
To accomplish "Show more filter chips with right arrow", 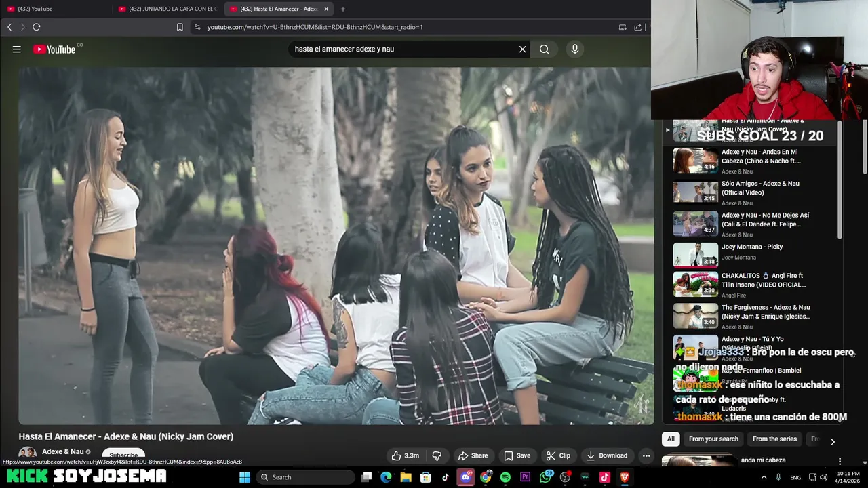I will click(x=833, y=441).
